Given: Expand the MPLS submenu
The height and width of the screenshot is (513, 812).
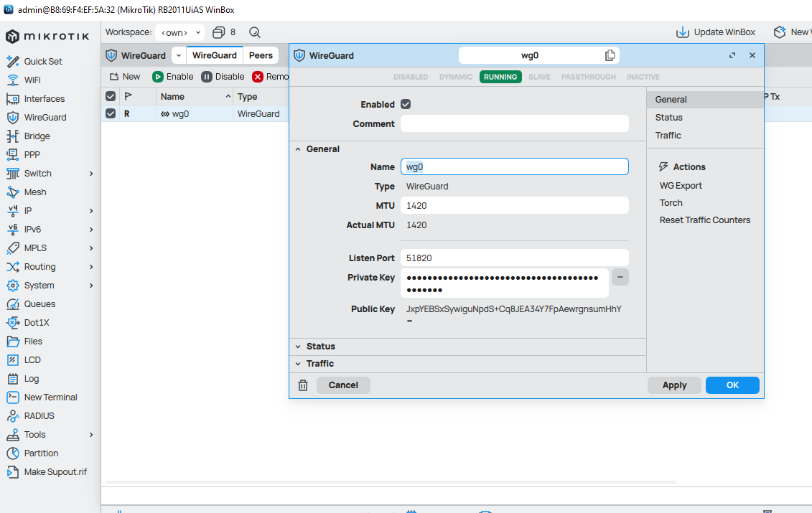Looking at the screenshot, I should pos(91,248).
